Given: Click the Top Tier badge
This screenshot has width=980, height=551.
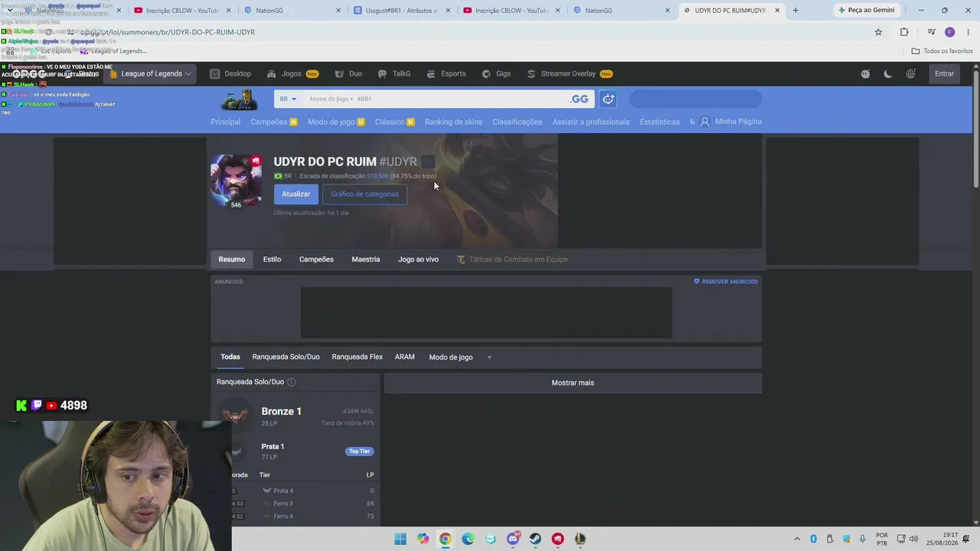Looking at the screenshot, I should [x=360, y=452].
